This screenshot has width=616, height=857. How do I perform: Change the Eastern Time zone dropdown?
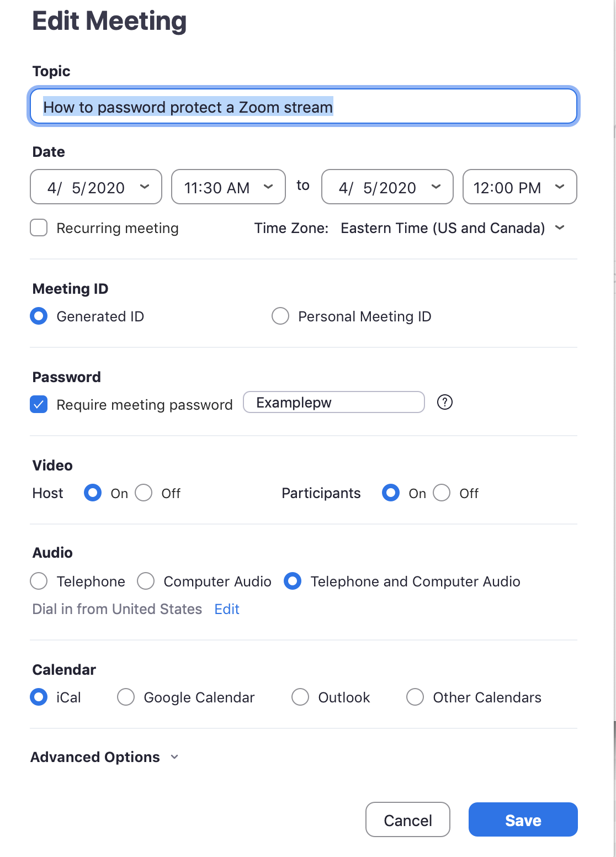(452, 228)
